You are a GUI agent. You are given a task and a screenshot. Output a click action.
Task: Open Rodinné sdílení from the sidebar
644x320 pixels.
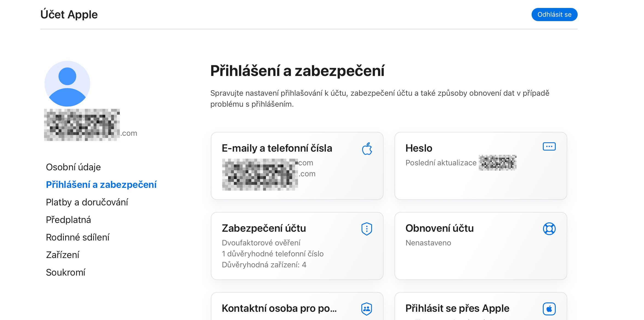pyautogui.click(x=78, y=237)
